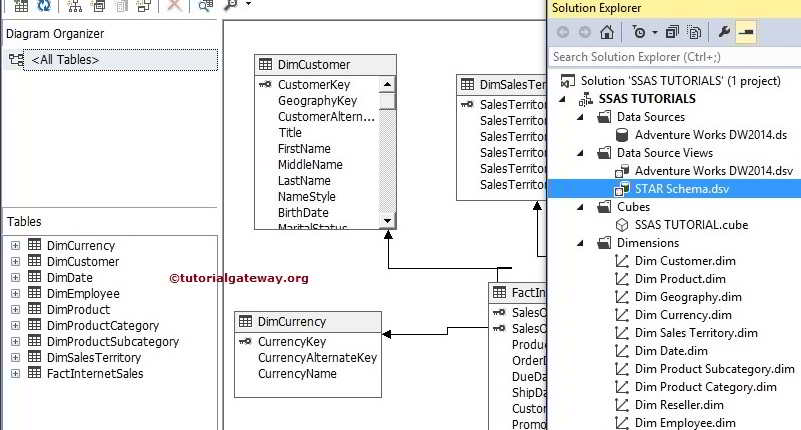Click the Refresh Data Source View icon

click(x=44, y=6)
